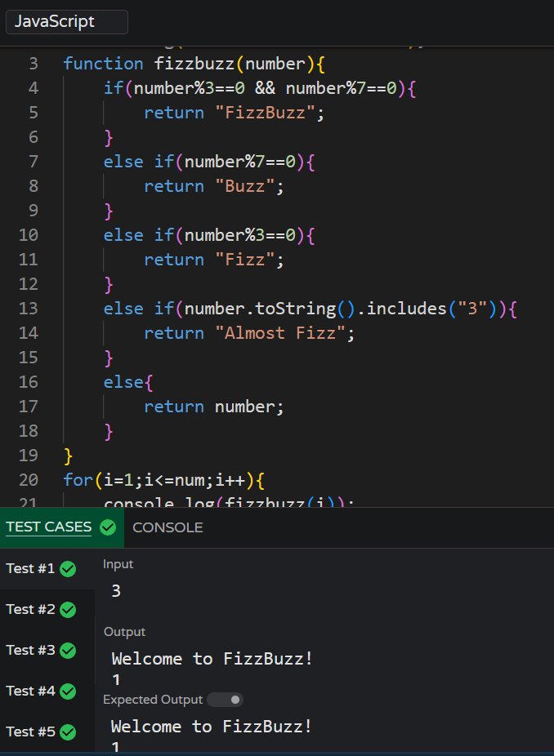Viewport: 554px width, 756px height.
Task: Click line number 20 in the gutter
Action: coord(29,480)
